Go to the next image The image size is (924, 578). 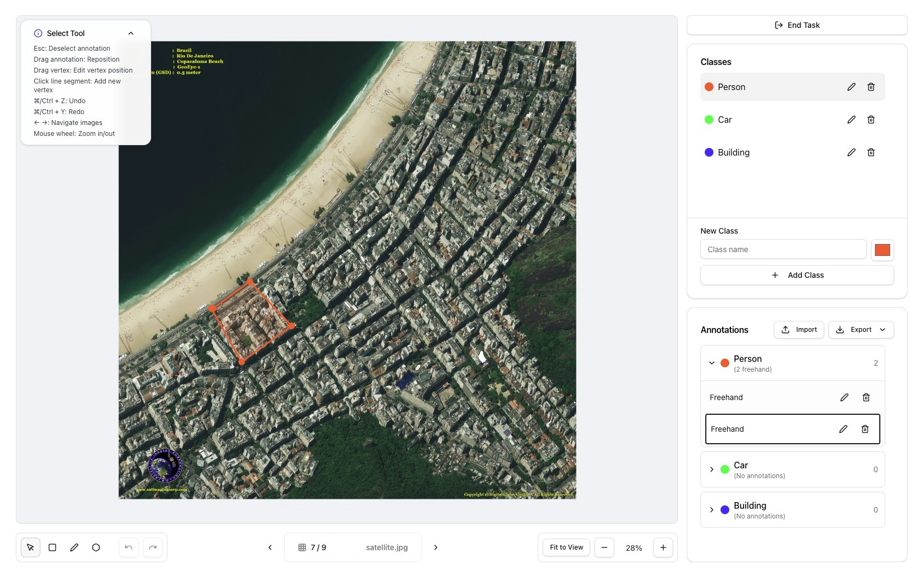click(x=435, y=547)
